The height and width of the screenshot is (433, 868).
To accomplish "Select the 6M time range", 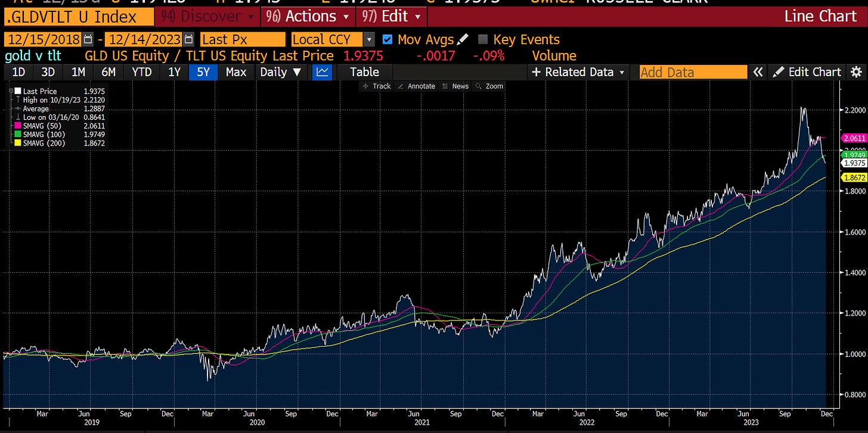I will click(108, 72).
